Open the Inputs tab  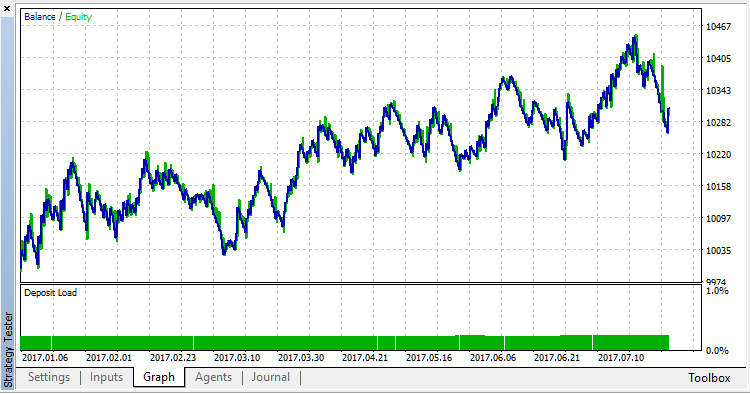point(106,377)
